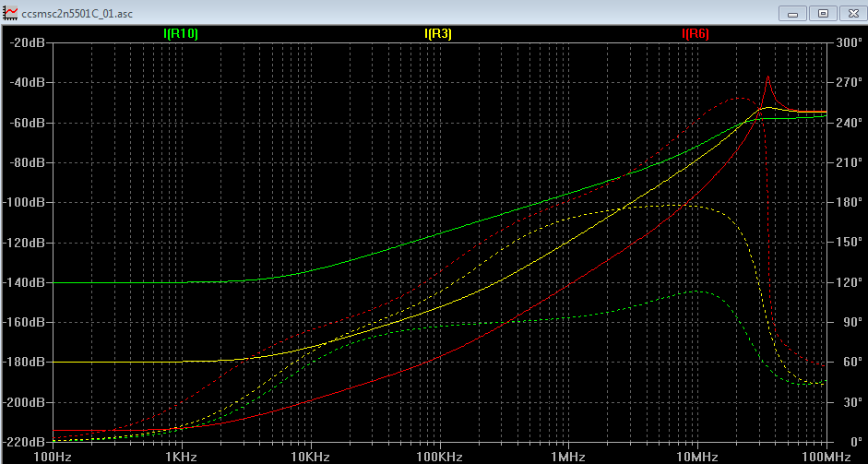Click the 100Hz frequency axis label

click(x=54, y=457)
